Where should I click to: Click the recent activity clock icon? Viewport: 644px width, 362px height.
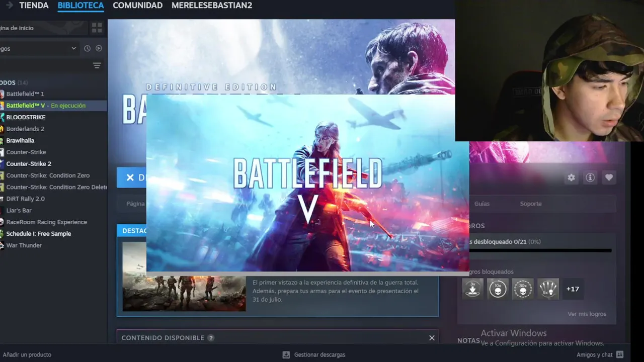coord(87,48)
